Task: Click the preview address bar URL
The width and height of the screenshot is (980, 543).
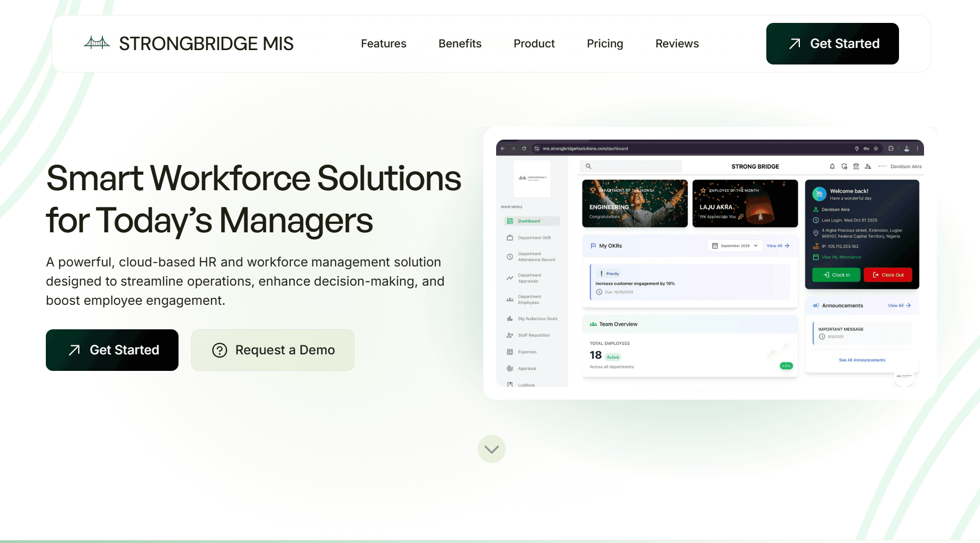Action: click(x=585, y=149)
